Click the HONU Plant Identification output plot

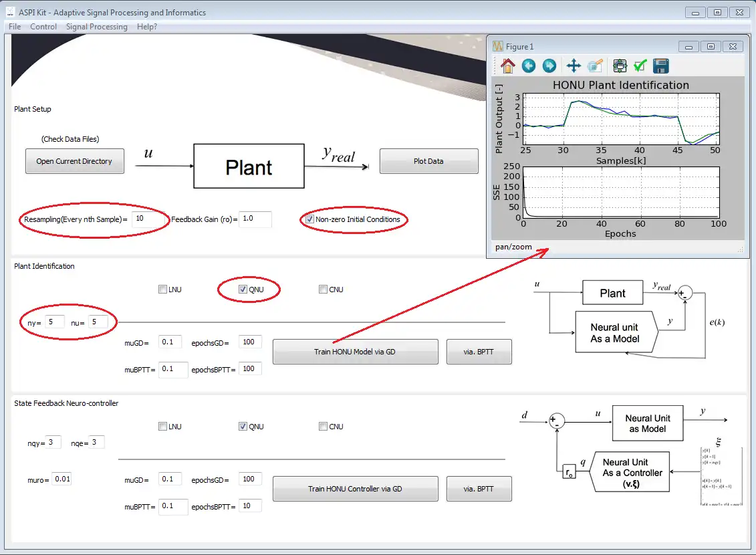[622, 119]
